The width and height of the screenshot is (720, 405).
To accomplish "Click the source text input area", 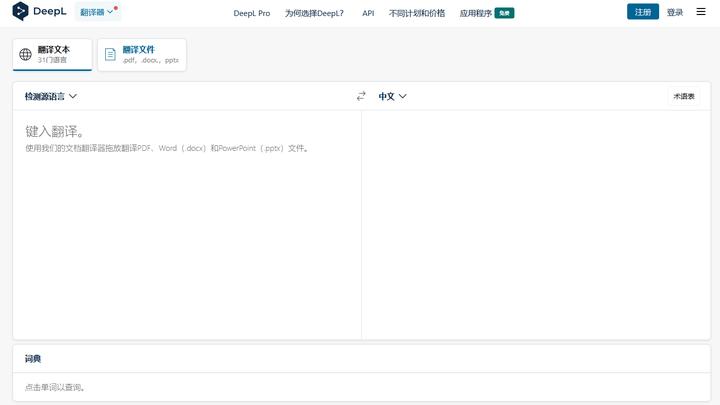I will tap(187, 225).
